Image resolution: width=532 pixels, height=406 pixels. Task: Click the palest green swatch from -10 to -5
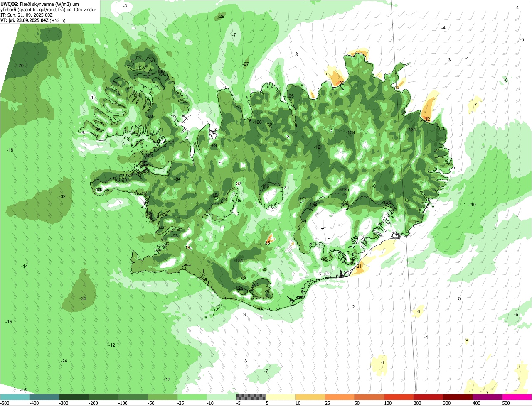[222, 397]
